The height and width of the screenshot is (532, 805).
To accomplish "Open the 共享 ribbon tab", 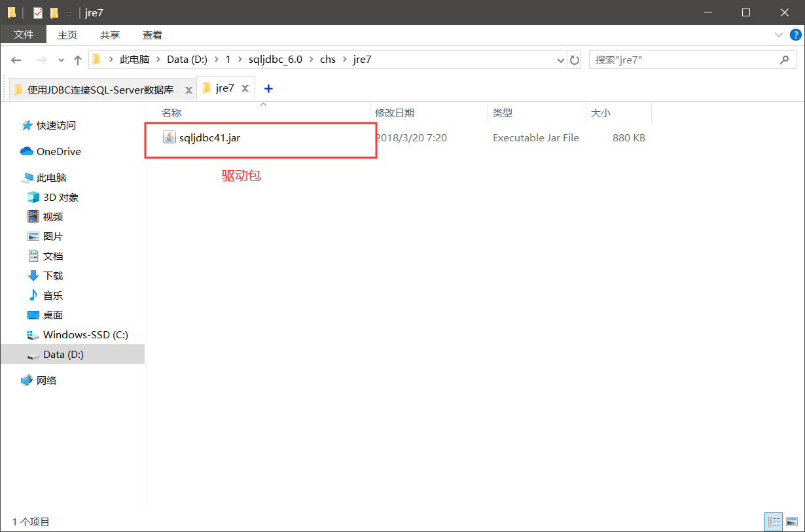I will (110, 35).
